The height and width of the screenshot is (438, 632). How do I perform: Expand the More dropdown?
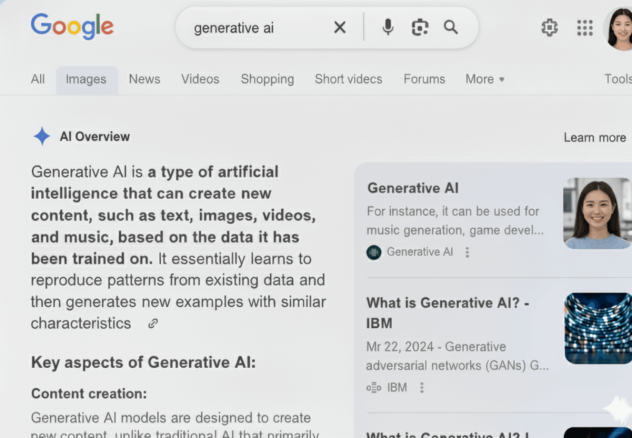485,79
